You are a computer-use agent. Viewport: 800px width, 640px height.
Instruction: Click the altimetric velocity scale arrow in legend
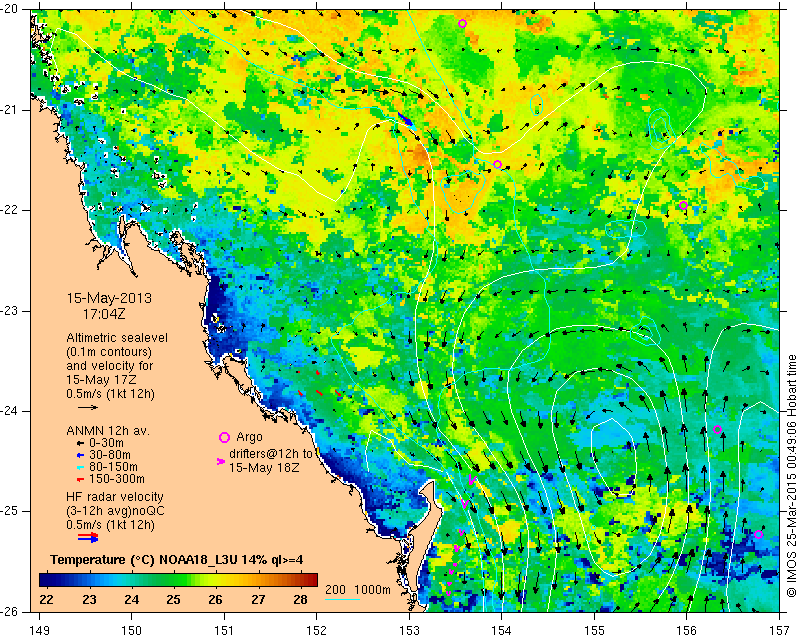pos(87,407)
